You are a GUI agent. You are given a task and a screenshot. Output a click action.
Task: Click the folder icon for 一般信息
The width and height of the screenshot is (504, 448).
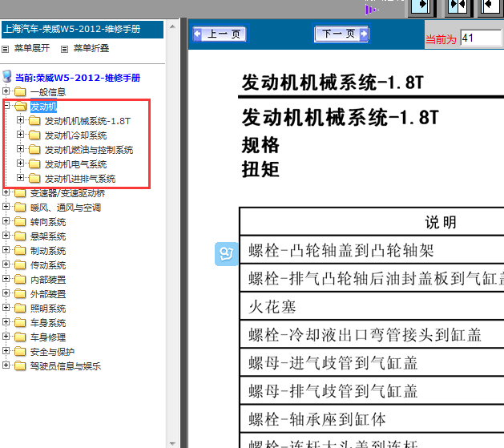pos(20,91)
